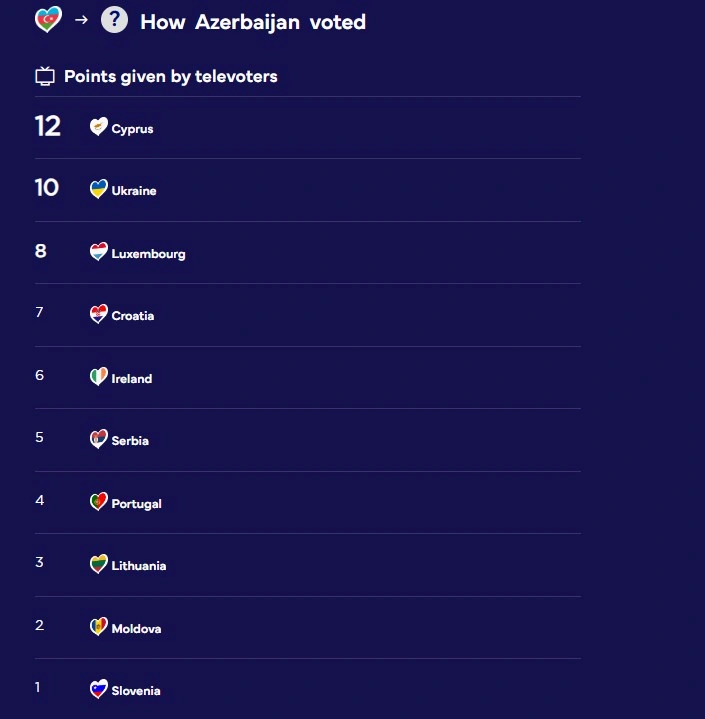Select the Luxembourg country name
This screenshot has width=705, height=719.
[x=148, y=254]
